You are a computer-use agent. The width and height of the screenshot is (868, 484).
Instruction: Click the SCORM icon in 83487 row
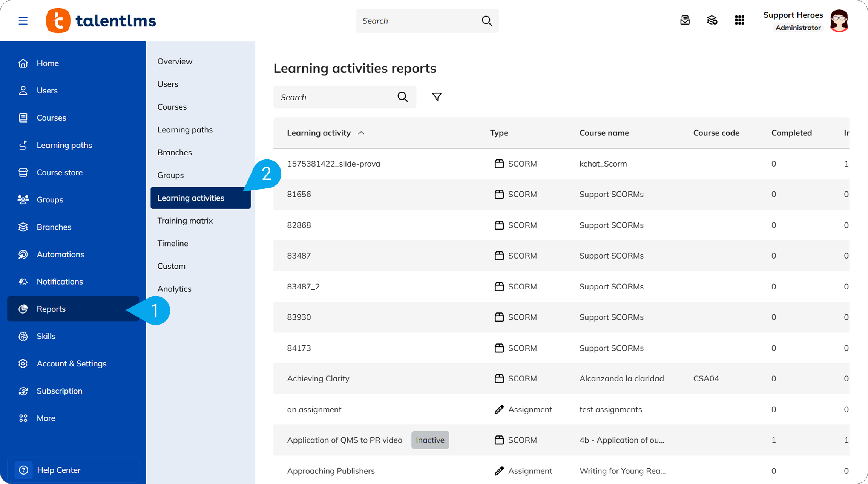[499, 256]
